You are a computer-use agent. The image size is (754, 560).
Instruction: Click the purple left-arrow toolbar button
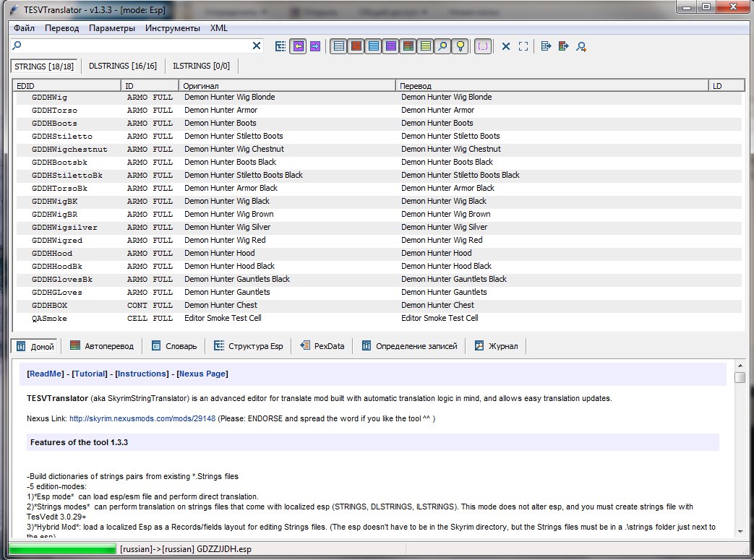click(298, 46)
